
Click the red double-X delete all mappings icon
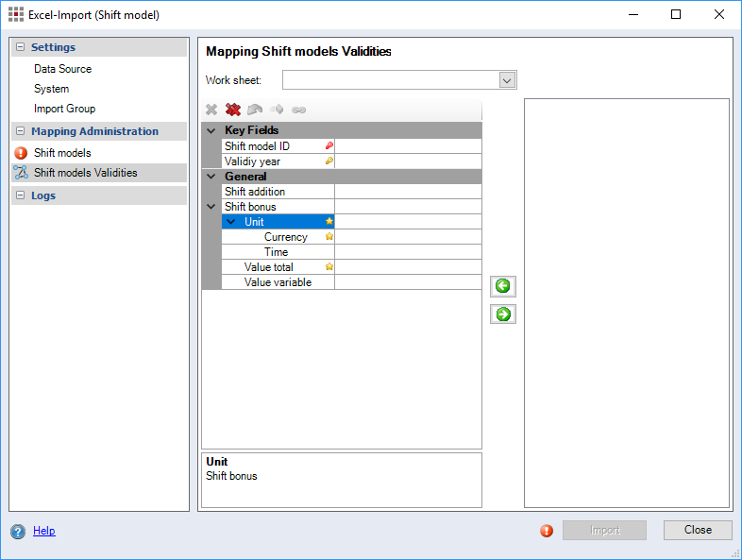233,110
